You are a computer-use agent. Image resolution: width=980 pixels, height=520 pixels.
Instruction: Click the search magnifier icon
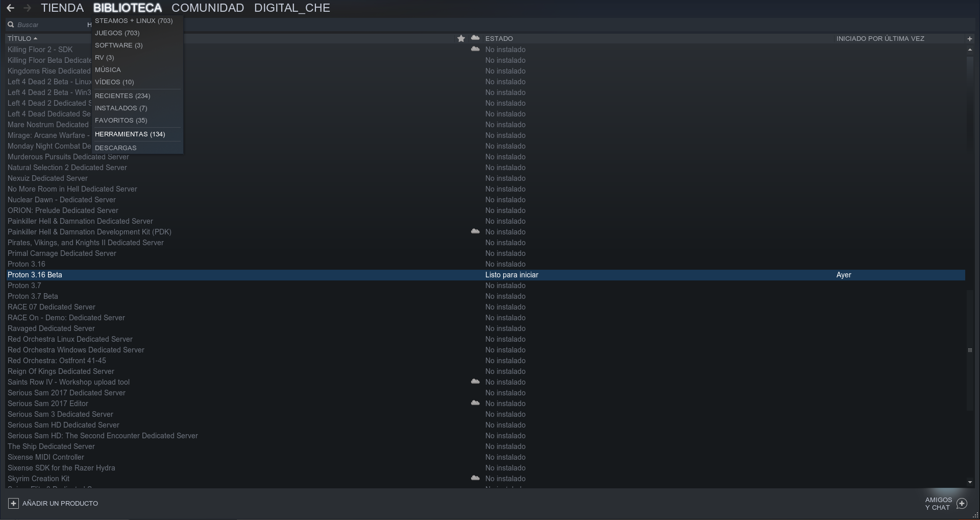pyautogui.click(x=11, y=25)
